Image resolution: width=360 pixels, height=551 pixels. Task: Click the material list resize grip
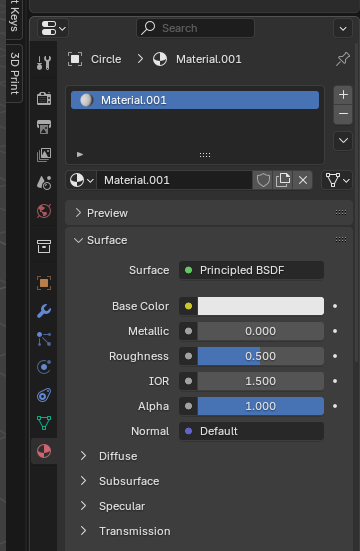pos(205,155)
